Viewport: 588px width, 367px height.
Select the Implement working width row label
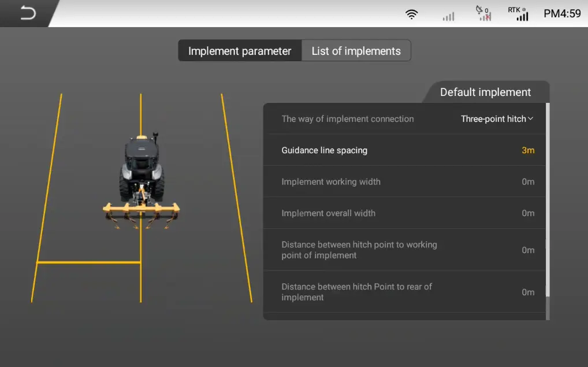click(x=331, y=181)
